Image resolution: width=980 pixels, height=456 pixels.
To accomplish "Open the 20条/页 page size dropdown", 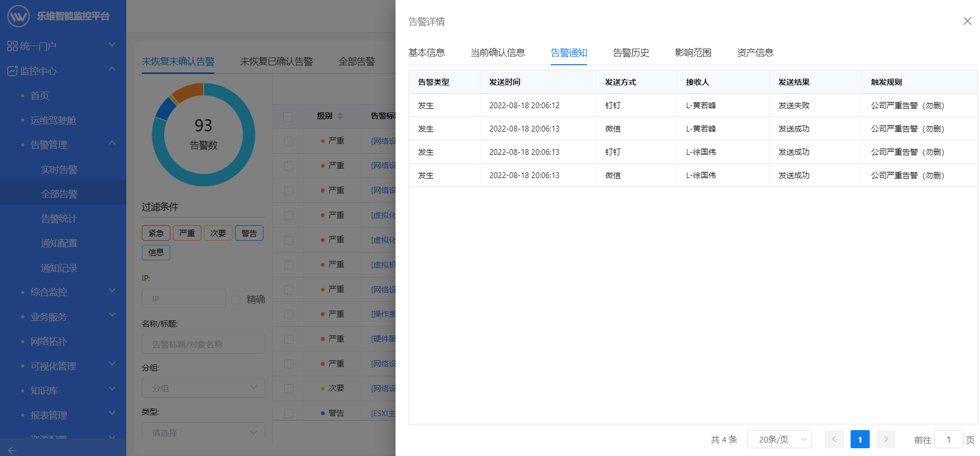I will coord(779,439).
